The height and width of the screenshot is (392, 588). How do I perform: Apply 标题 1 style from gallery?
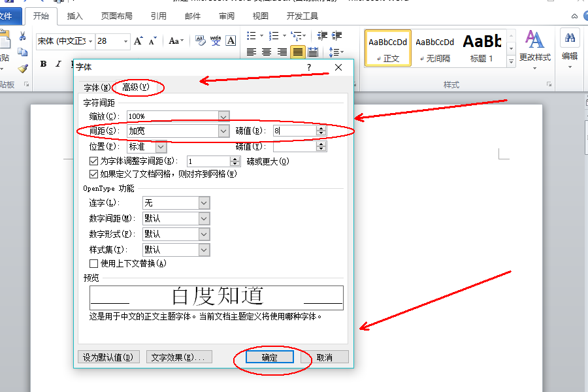(x=482, y=48)
